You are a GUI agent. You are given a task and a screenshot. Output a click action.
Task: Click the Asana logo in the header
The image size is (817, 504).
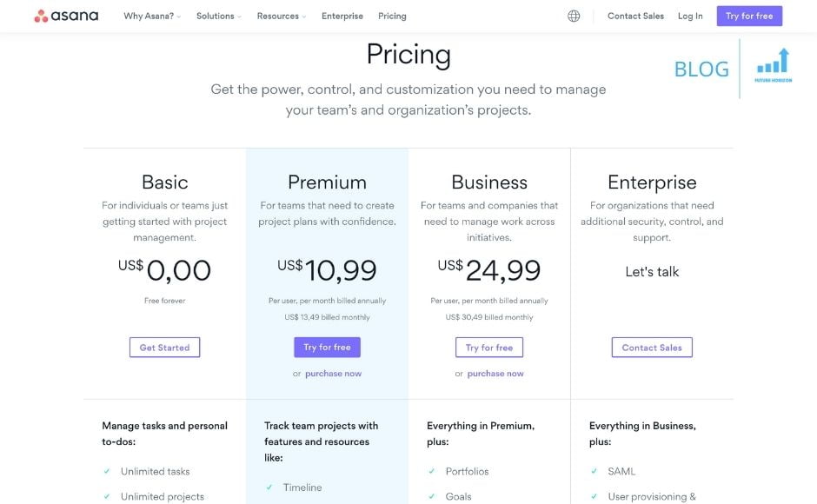point(66,16)
